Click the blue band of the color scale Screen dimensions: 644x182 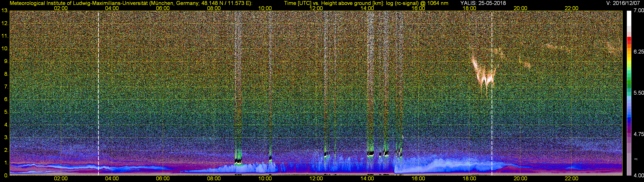(629, 117)
